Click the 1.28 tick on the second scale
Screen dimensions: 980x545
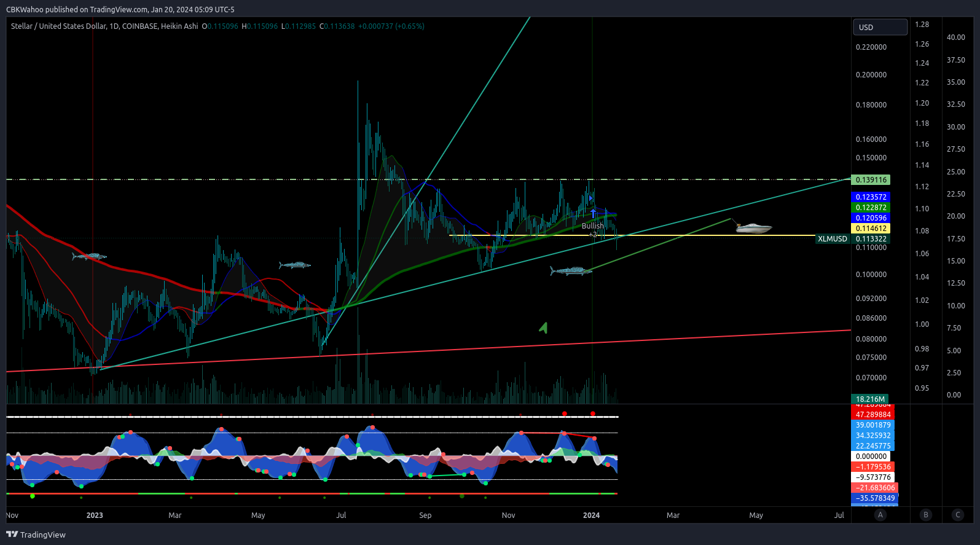(922, 25)
